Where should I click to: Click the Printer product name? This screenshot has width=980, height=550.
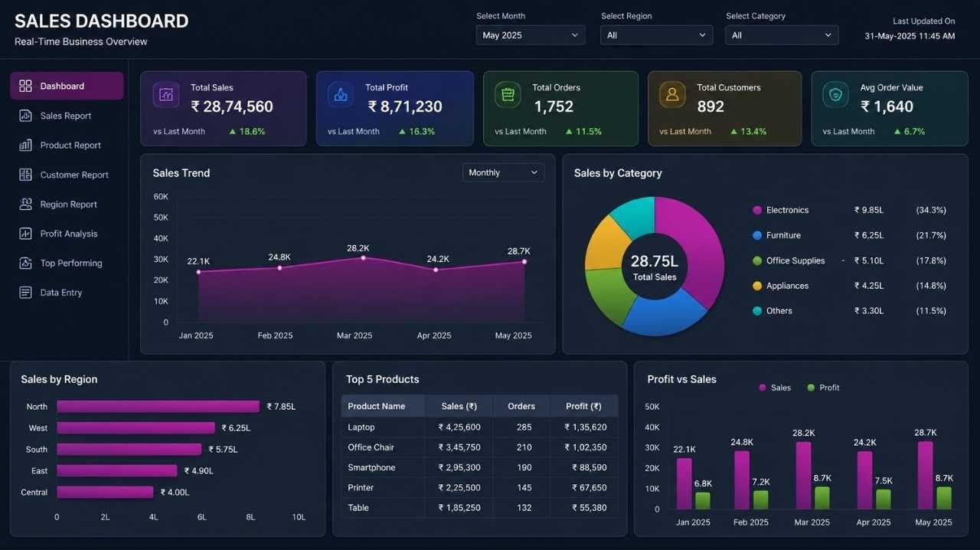[x=361, y=488]
